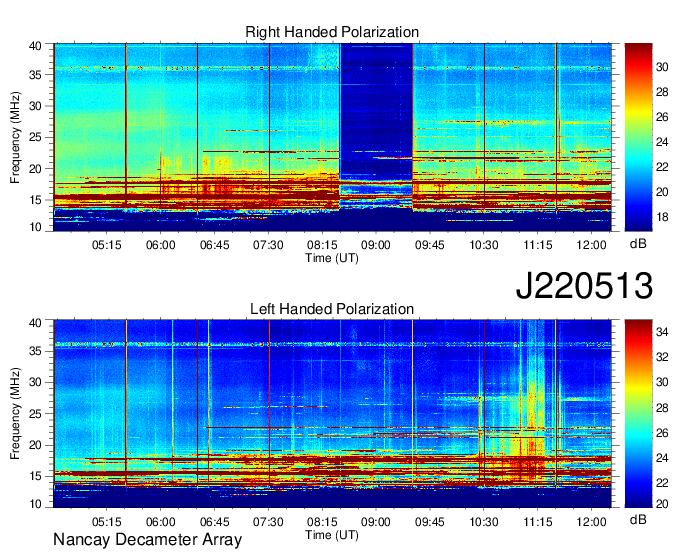The height and width of the screenshot is (552, 680).
Task: Click the 40 MHz tick on Right Handed plot
Action: [x=35, y=46]
